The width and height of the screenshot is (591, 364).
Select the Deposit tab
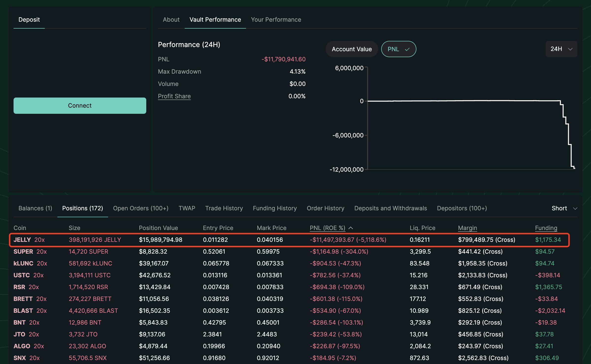(x=29, y=20)
